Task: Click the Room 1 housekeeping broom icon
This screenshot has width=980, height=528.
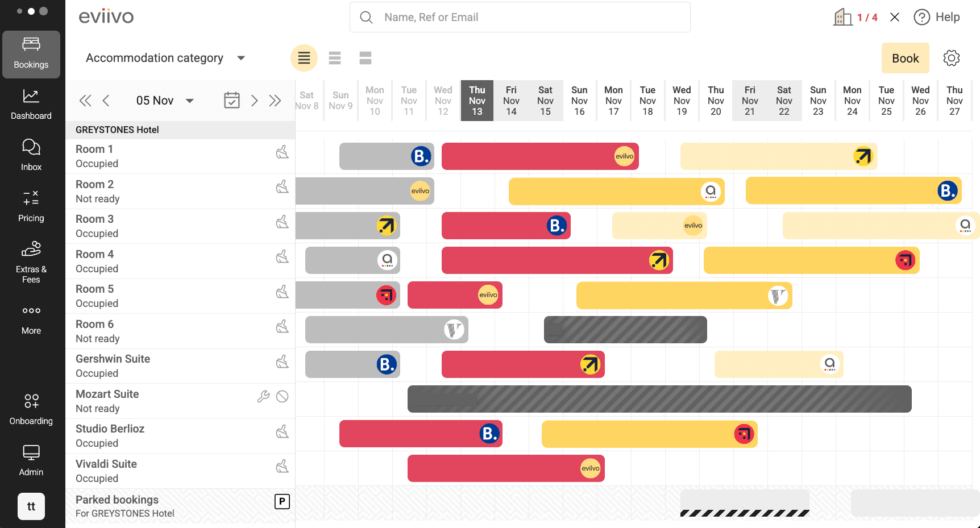Action: point(282,152)
